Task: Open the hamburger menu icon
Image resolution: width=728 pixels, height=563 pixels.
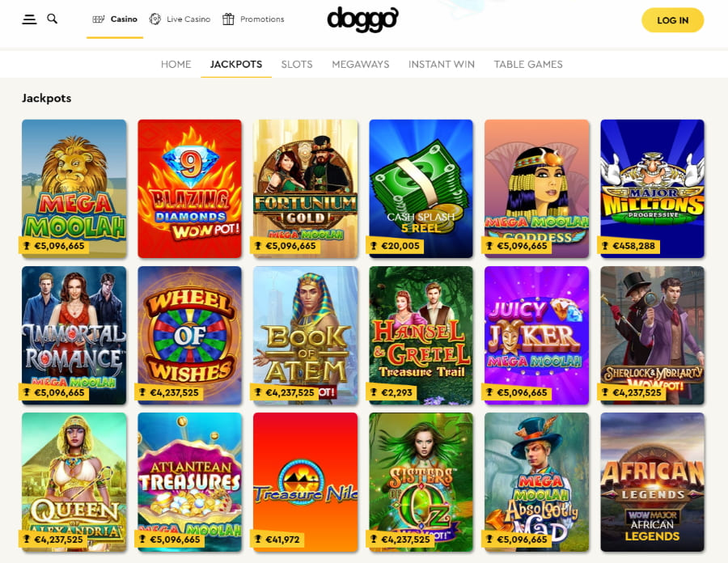Action: [x=29, y=19]
